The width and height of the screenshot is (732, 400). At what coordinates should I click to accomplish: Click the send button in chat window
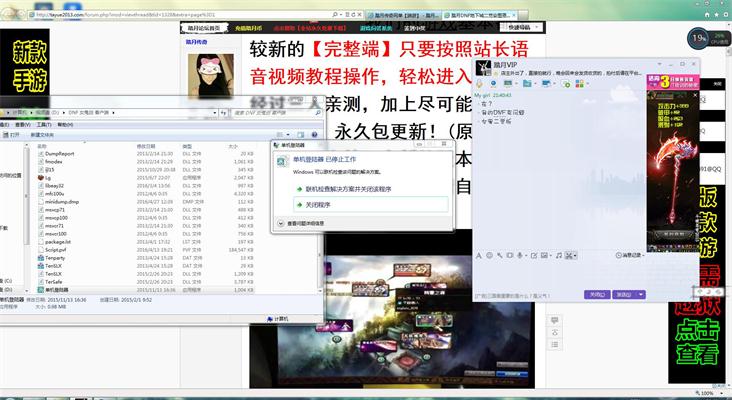pos(624,295)
